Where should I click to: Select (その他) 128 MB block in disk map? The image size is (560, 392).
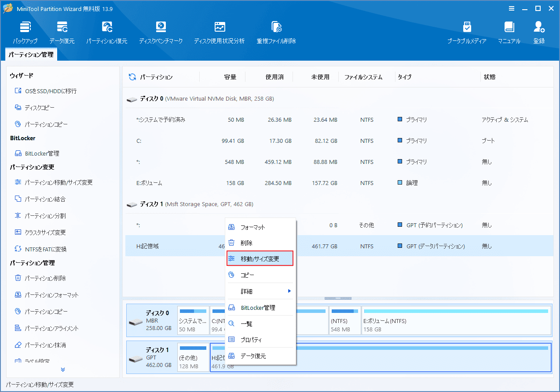pyautogui.click(x=193, y=357)
